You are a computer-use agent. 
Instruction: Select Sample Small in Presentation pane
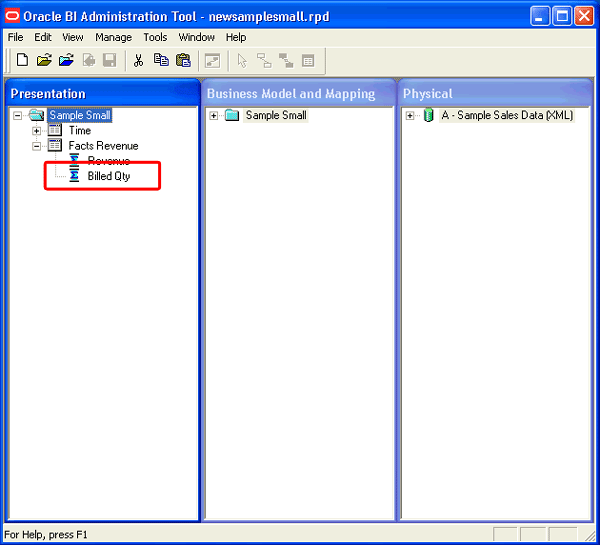click(80, 115)
